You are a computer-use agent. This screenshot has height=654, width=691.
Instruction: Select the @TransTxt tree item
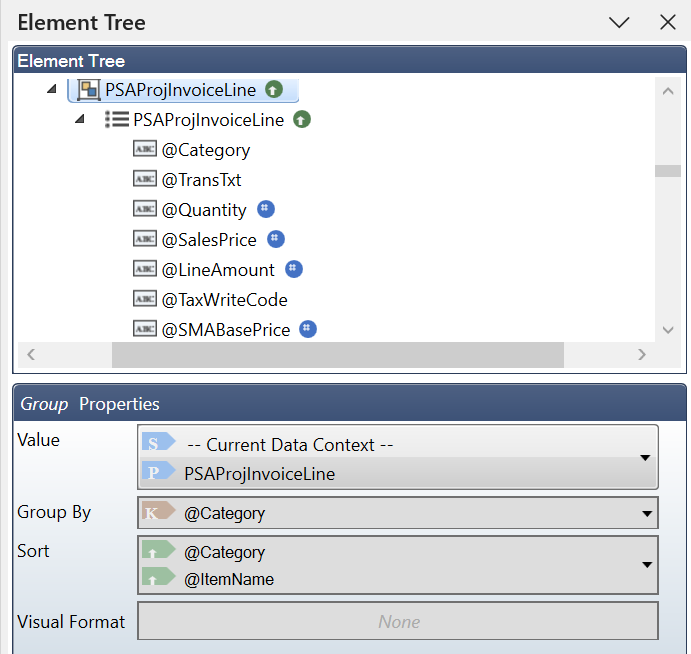tap(201, 180)
